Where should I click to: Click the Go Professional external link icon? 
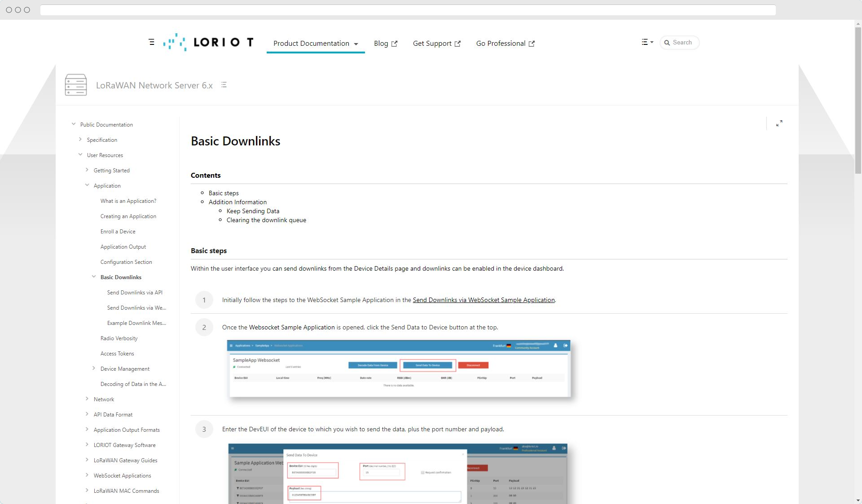532,44
